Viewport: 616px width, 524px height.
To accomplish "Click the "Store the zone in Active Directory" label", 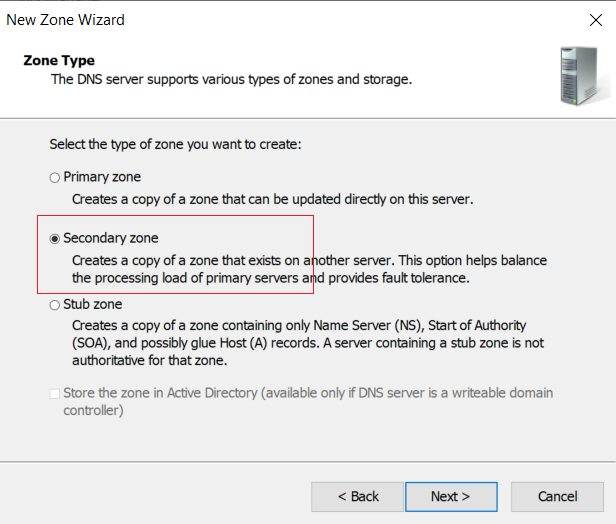I will point(308,401).
